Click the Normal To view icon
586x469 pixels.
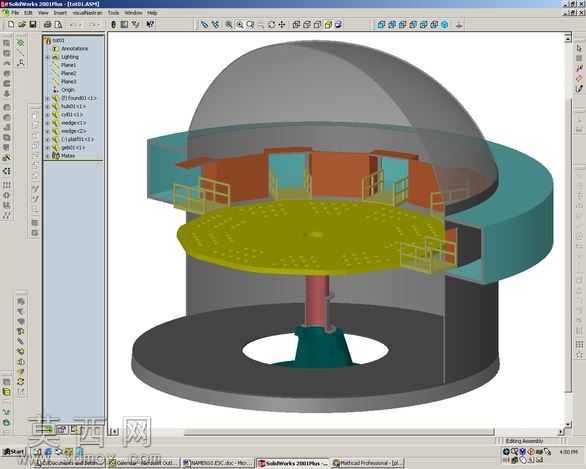point(459,25)
